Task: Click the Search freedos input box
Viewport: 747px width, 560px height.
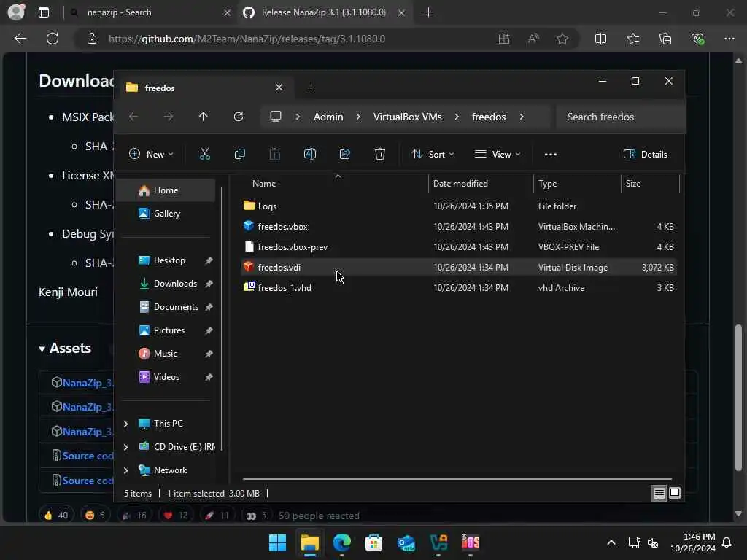Action: point(621,117)
